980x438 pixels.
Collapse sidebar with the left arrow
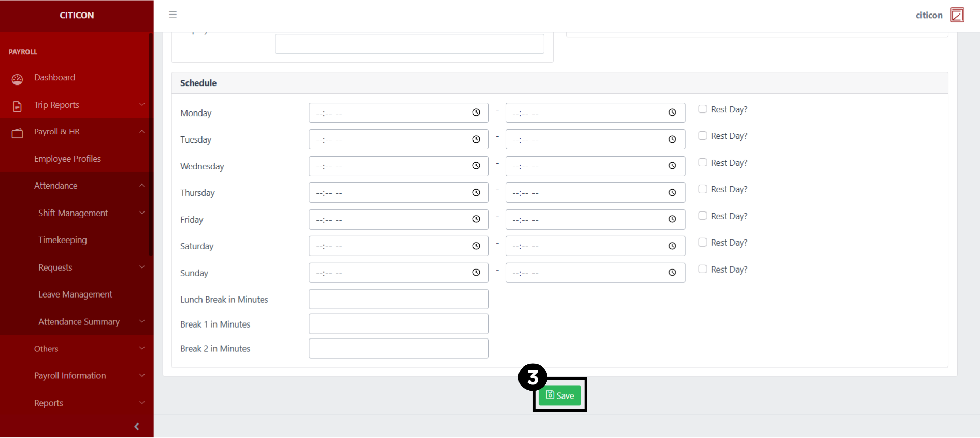pos(137,426)
